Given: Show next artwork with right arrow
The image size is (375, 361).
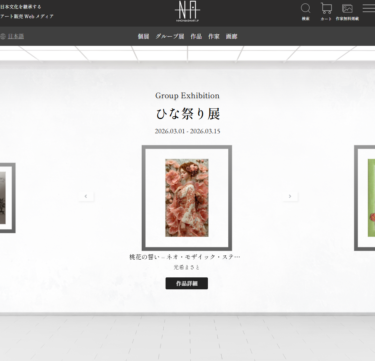Looking at the screenshot, I should coord(290,196).
